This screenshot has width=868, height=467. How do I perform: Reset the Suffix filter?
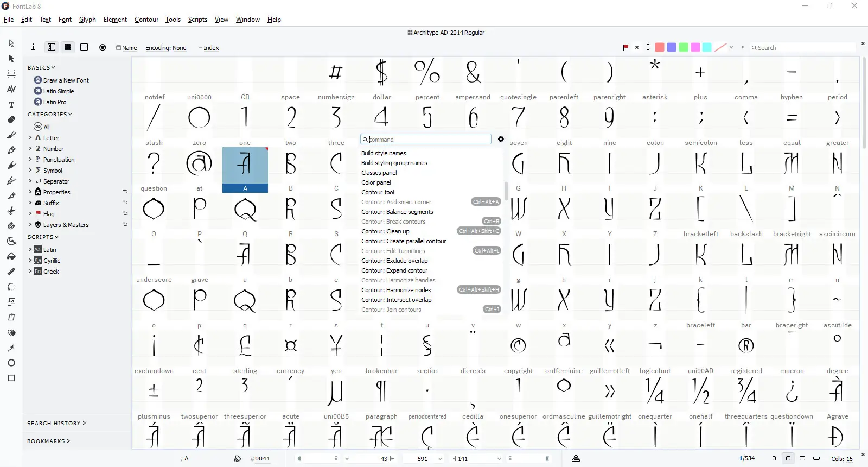(x=125, y=203)
